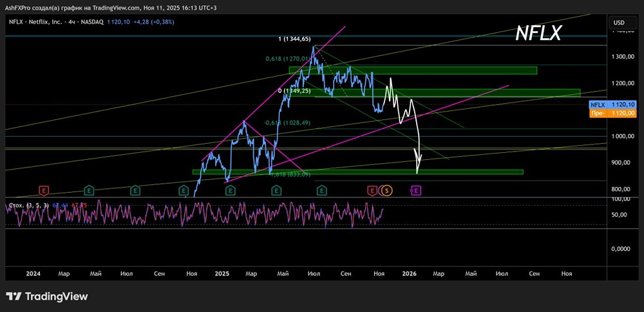
Task: Click 800,00 on the price axis
Action: (620, 189)
